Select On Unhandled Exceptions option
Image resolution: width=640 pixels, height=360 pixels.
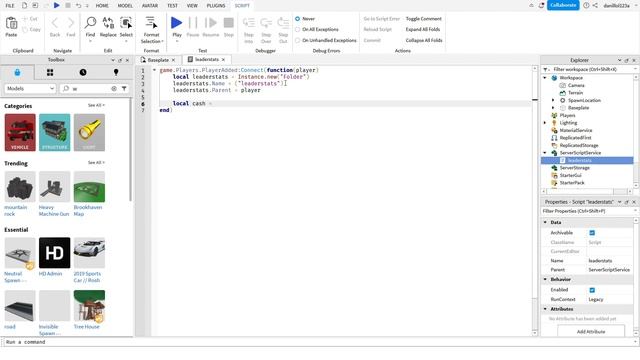point(298,40)
